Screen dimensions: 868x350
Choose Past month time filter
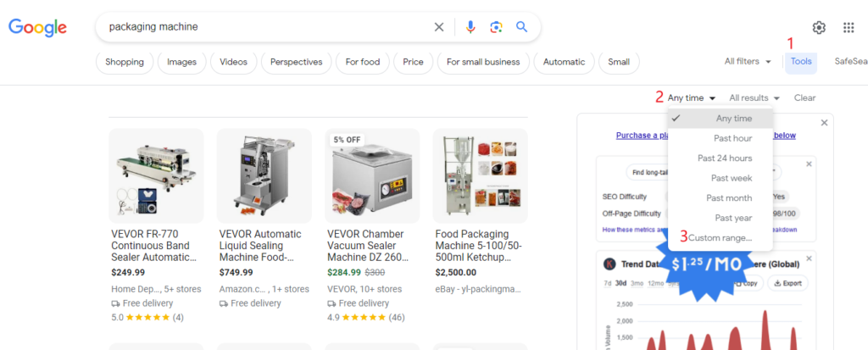coord(721,197)
